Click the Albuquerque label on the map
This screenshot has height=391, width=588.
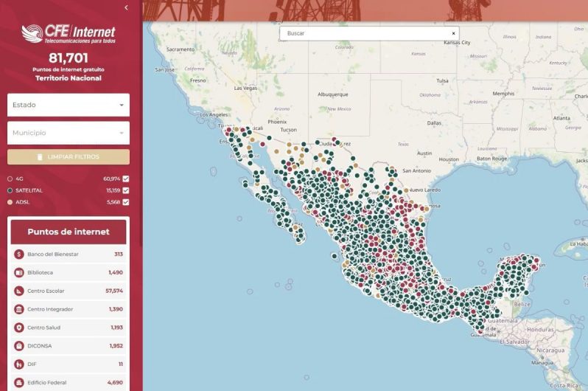(x=333, y=94)
